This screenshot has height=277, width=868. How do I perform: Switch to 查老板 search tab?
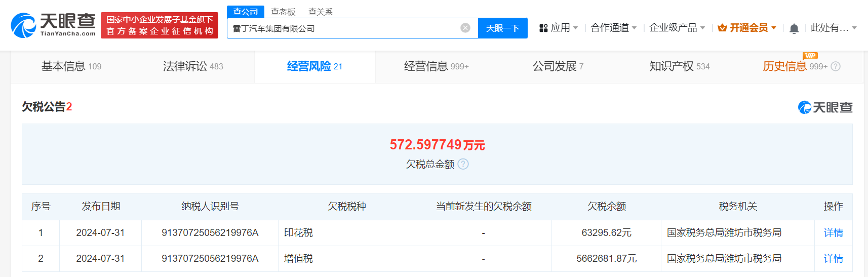pyautogui.click(x=283, y=12)
